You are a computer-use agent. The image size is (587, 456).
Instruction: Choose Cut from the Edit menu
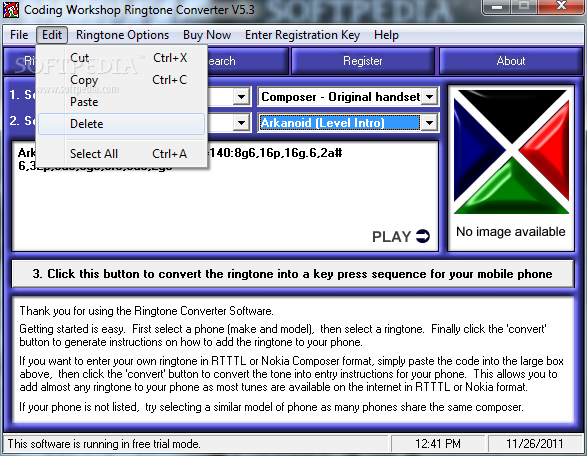122,58
